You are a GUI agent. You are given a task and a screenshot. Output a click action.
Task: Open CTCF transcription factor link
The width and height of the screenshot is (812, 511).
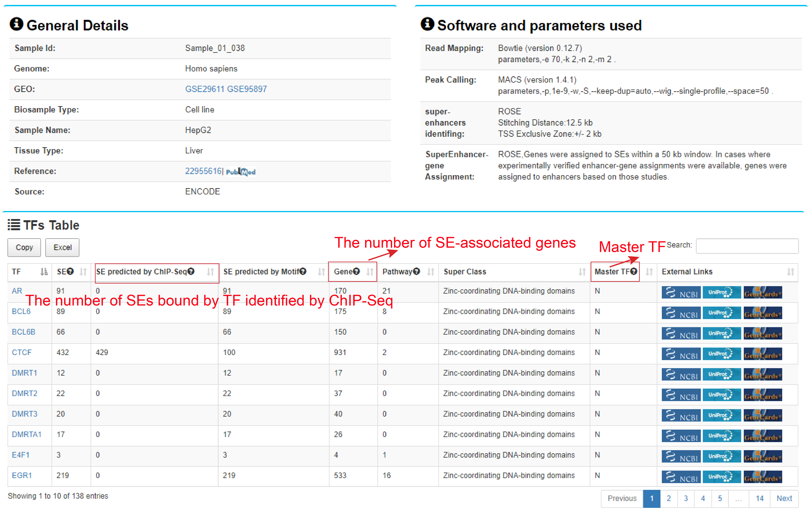point(22,352)
